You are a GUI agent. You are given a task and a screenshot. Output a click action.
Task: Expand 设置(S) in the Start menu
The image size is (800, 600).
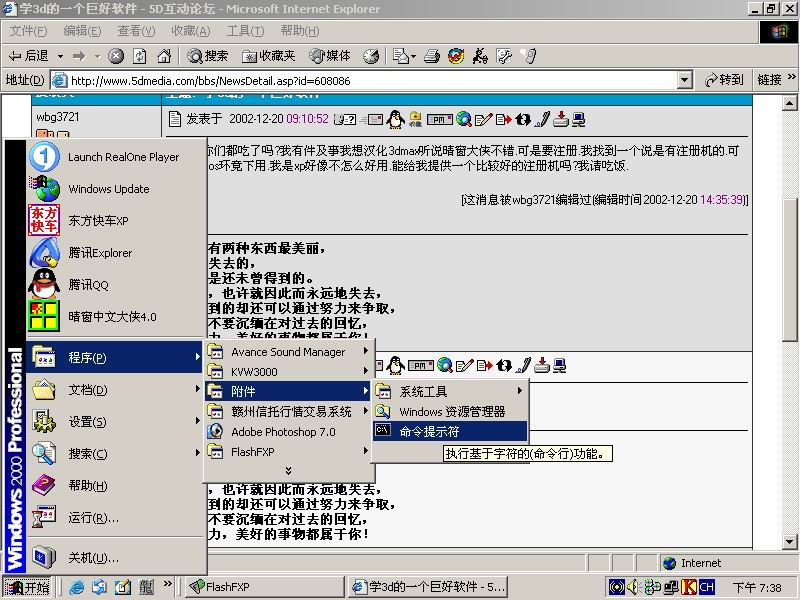tap(116, 421)
